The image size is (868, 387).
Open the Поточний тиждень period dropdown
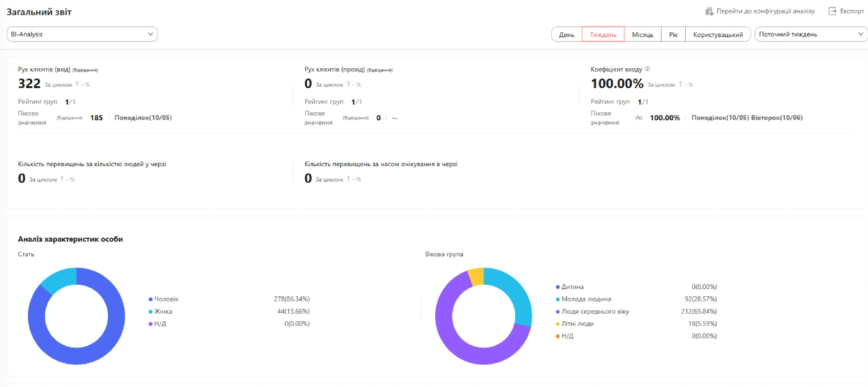pos(810,34)
